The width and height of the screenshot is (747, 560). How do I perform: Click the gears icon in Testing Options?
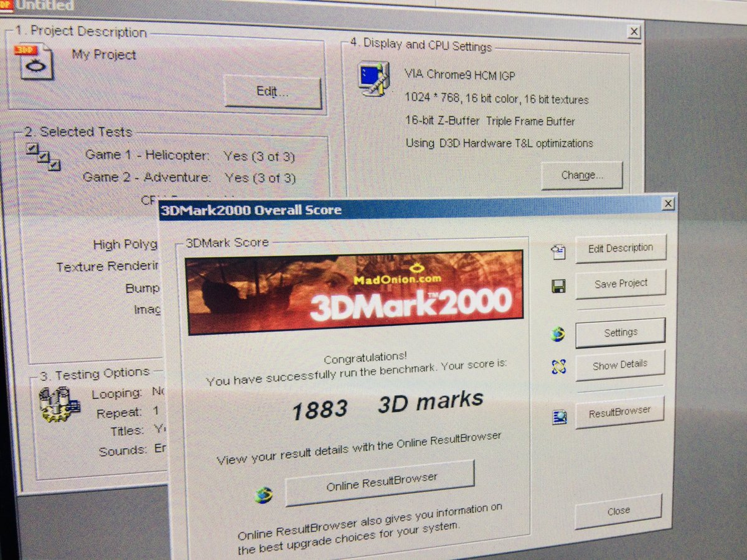tap(59, 403)
